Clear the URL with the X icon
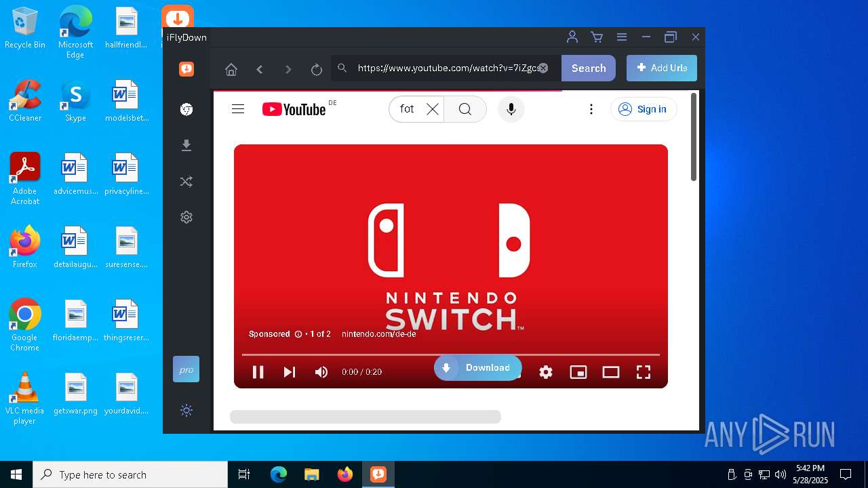 pos(543,68)
